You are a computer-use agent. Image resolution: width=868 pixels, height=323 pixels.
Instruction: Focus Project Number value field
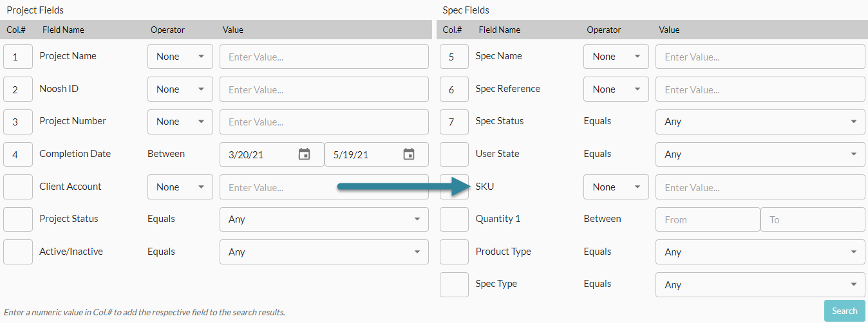[324, 122]
